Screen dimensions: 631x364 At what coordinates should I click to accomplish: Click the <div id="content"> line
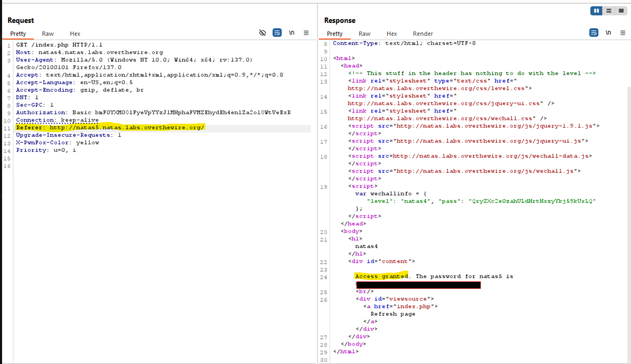coord(382,261)
